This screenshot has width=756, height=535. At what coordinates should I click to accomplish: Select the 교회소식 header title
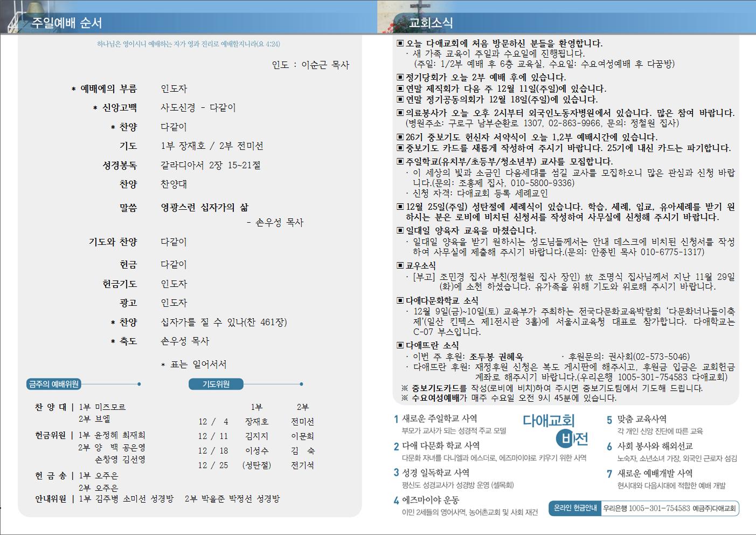tap(431, 23)
